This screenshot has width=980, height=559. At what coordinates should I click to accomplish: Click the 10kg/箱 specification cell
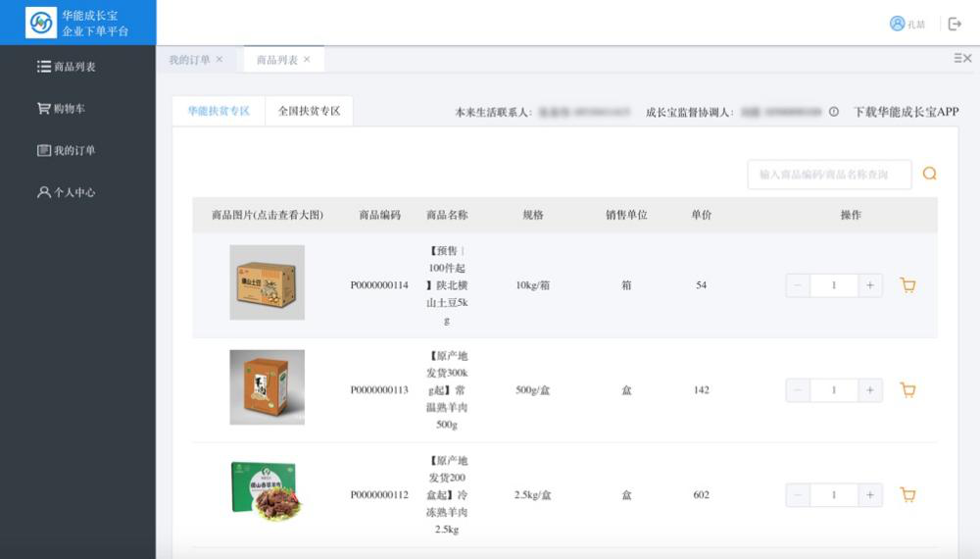pos(532,285)
